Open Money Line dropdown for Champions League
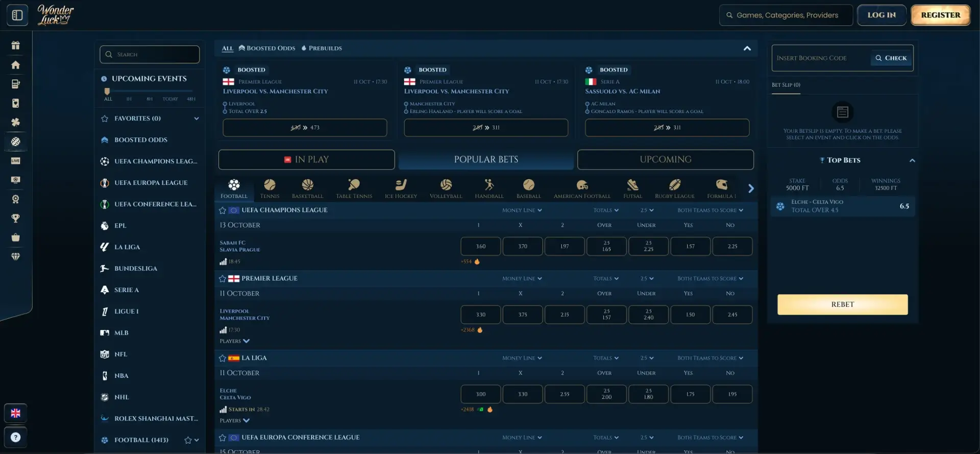The width and height of the screenshot is (980, 454). pos(522,210)
